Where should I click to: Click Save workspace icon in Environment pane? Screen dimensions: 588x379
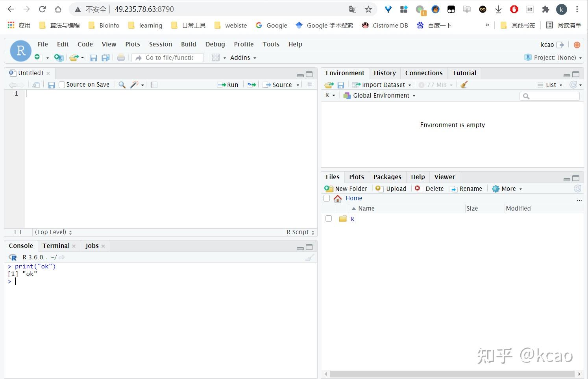tap(341, 85)
